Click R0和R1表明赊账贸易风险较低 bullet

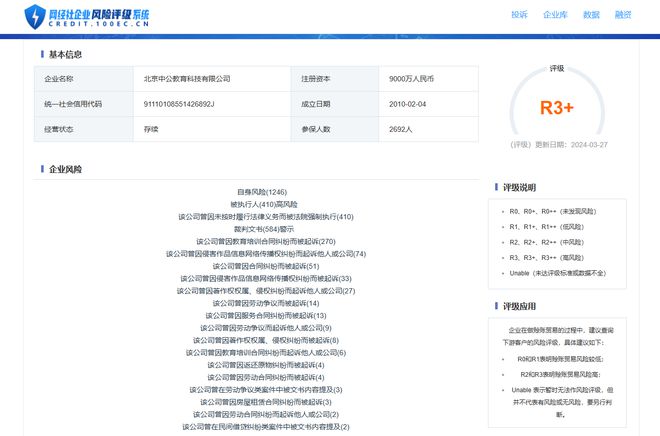(560, 359)
